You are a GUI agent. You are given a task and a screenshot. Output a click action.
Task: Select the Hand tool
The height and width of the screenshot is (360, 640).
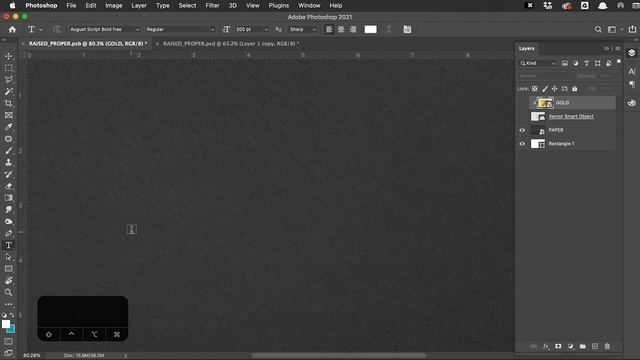click(x=9, y=281)
